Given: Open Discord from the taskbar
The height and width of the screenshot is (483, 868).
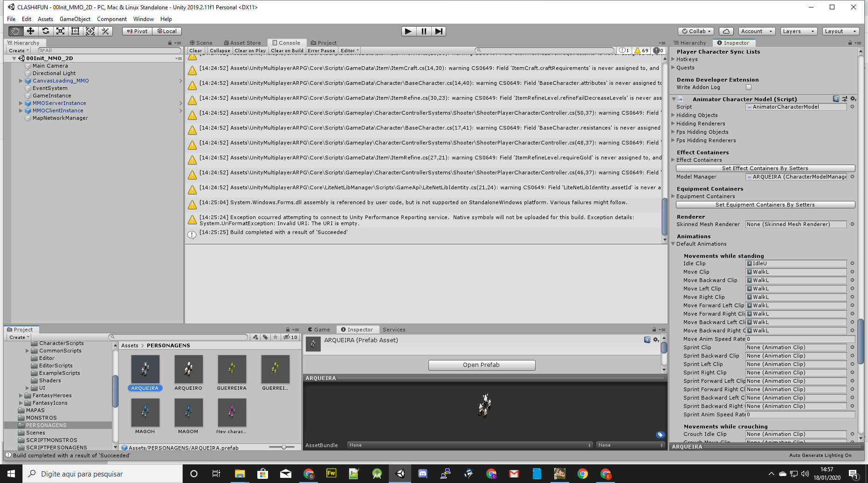Looking at the screenshot, I should tap(422, 473).
